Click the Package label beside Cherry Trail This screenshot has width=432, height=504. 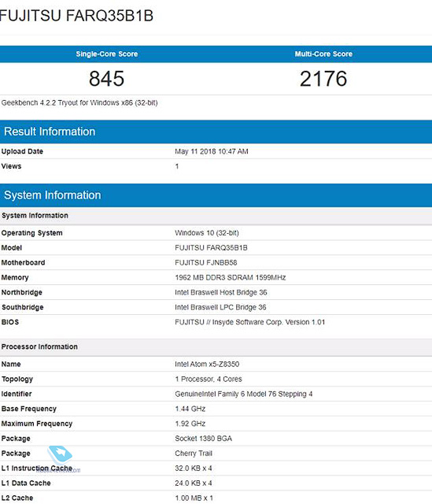[16, 454]
